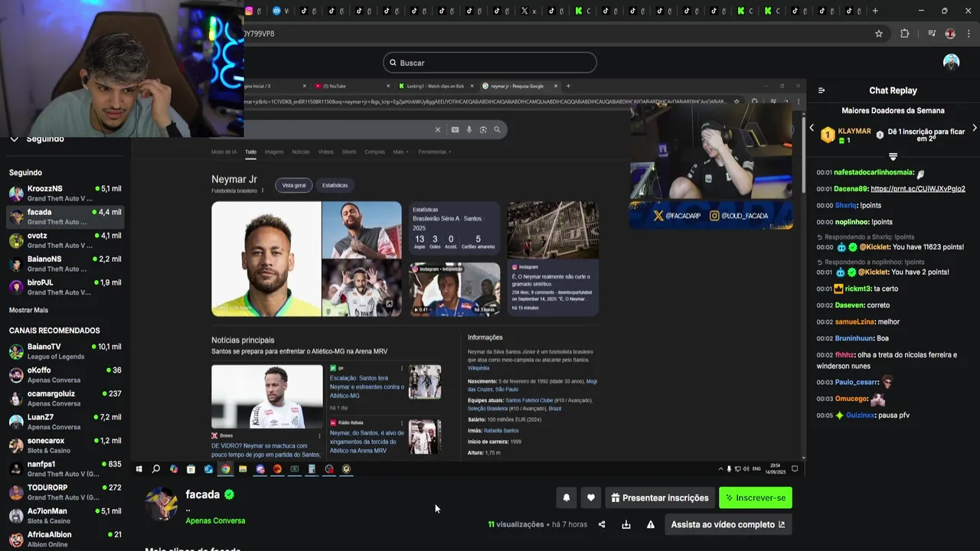Collapse the Seguindo sidebar chevron
980x551 pixels.
pos(14,139)
